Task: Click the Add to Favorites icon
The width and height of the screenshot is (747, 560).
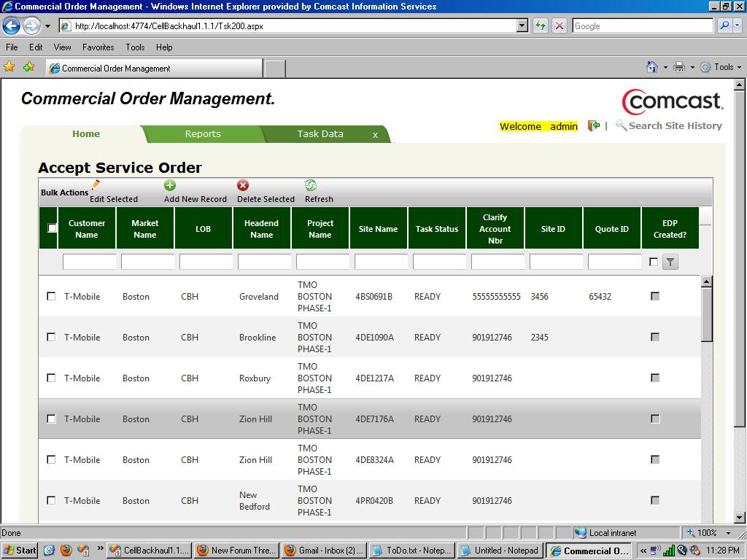Action: [x=28, y=66]
